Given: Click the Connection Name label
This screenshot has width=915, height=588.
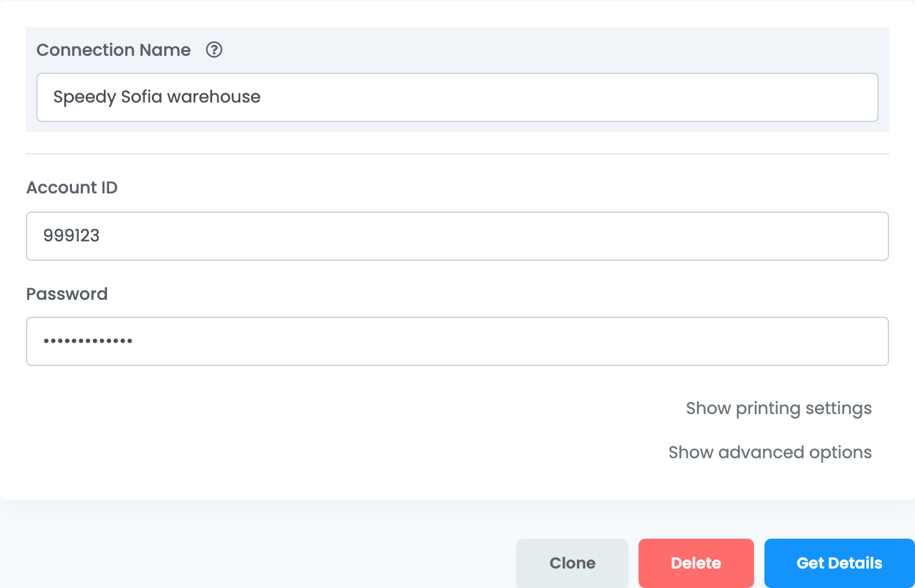Looking at the screenshot, I should tap(114, 50).
